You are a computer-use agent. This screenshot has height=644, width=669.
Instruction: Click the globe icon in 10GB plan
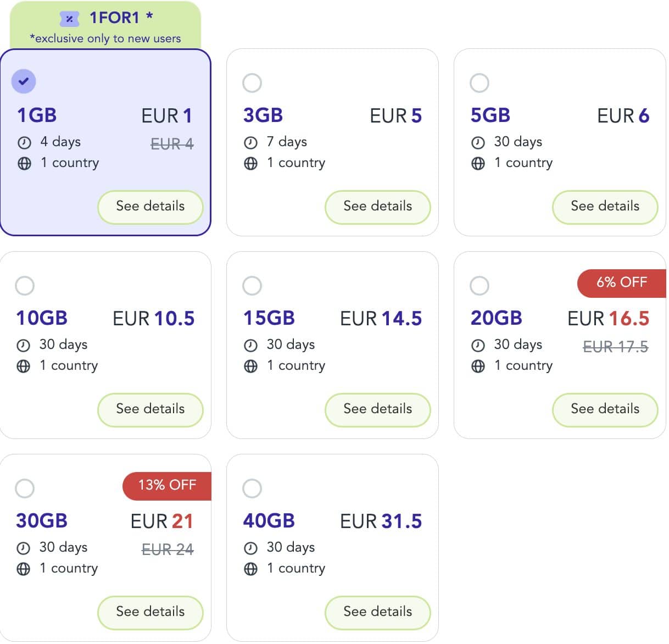(x=24, y=367)
